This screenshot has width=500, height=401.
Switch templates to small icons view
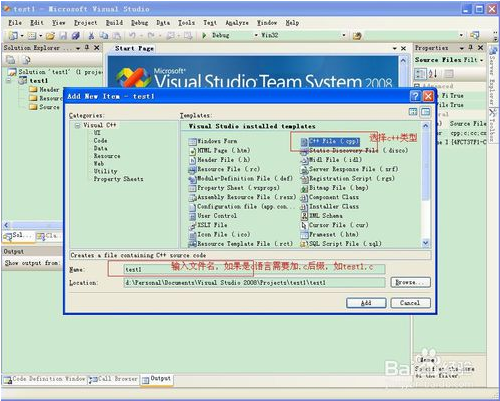[426, 112]
